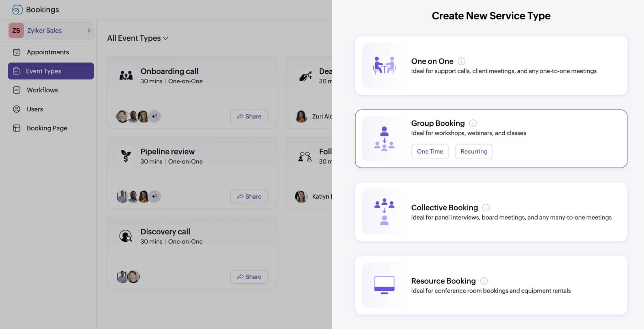Image resolution: width=644 pixels, height=329 pixels.
Task: Click Zuri's avatar on the Deal card
Action: click(x=301, y=116)
